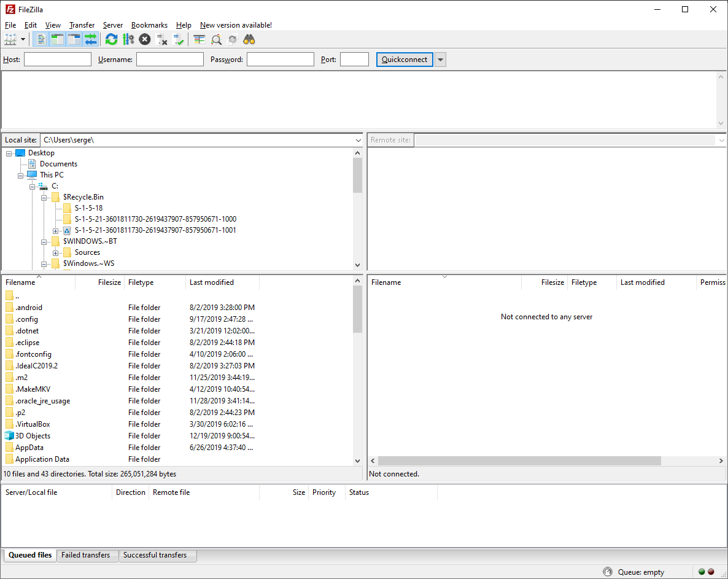The width and height of the screenshot is (728, 579).
Task: Toggle synchronized browsing icon
Action: pyautogui.click(x=233, y=40)
